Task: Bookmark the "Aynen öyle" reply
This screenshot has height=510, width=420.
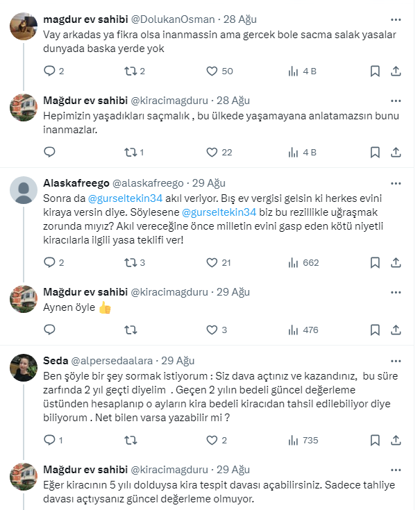Action: coord(375,330)
